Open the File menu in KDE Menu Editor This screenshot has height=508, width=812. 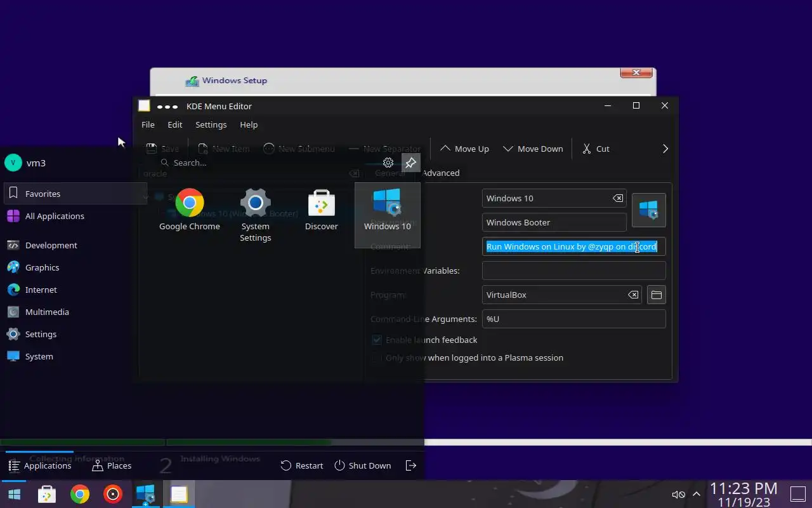(x=148, y=124)
